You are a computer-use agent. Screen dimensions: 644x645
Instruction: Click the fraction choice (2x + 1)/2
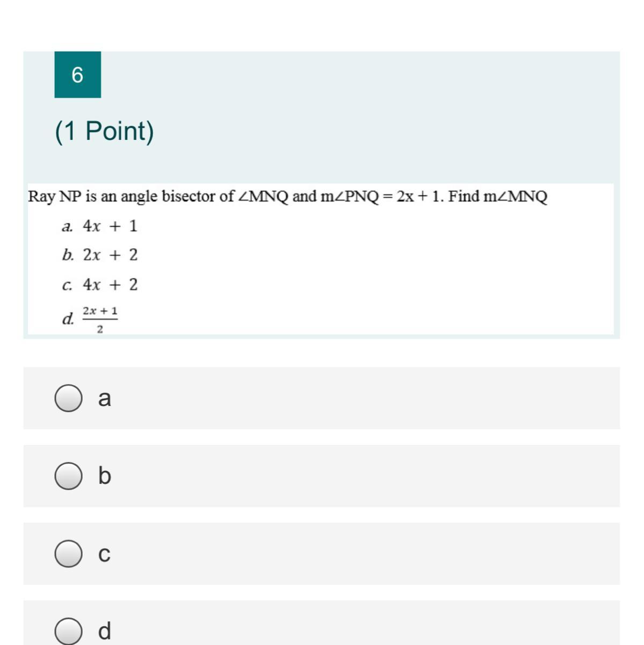[100, 319]
